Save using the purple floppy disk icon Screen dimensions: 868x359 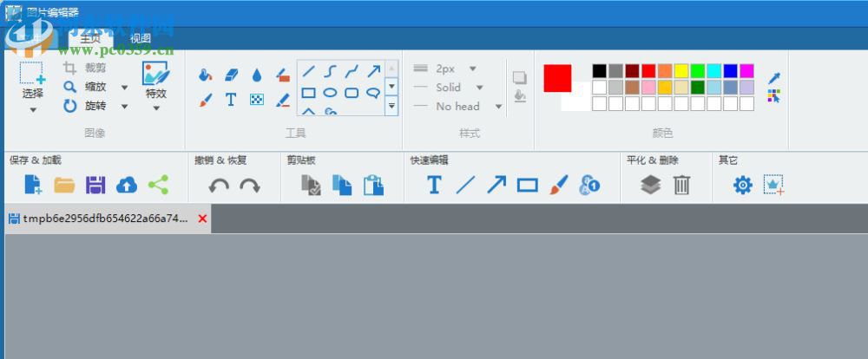[x=95, y=185]
